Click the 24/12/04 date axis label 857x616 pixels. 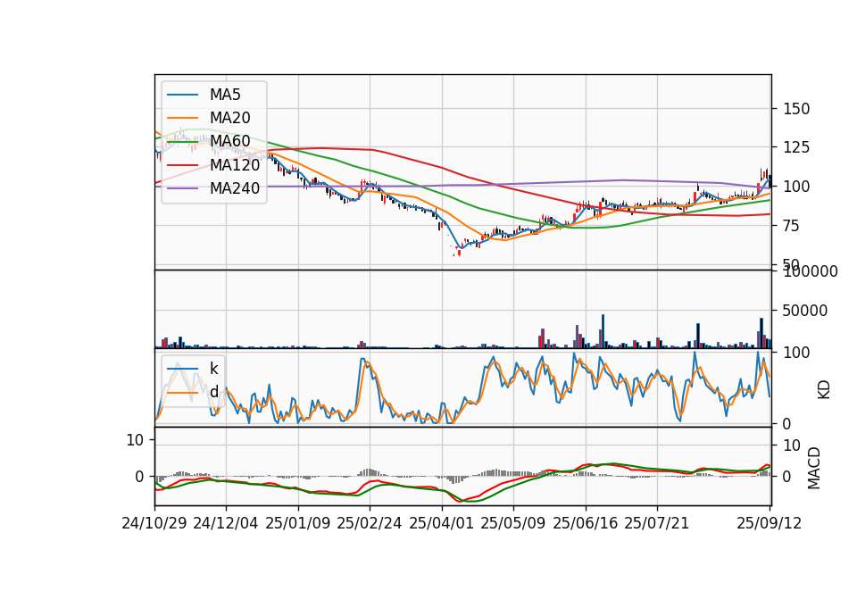tap(226, 523)
